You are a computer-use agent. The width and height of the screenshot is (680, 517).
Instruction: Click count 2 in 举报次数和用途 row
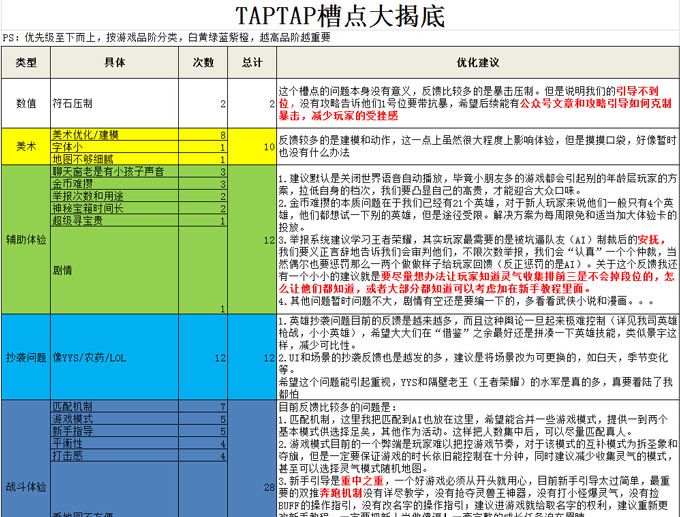203,196
